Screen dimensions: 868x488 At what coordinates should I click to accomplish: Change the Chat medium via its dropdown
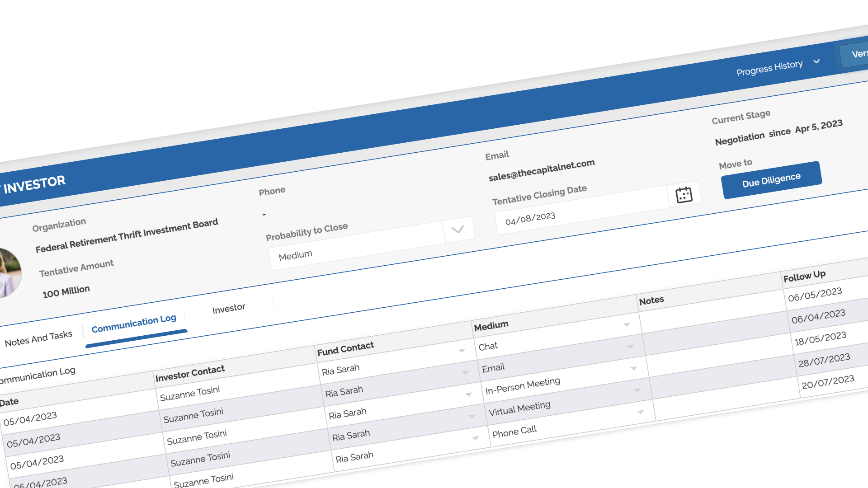click(630, 347)
